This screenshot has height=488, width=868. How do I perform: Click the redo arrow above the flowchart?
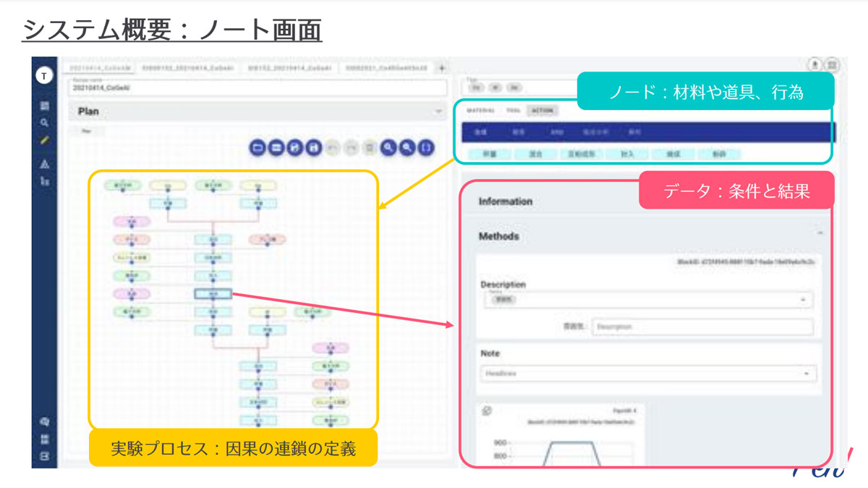pyautogui.click(x=351, y=148)
